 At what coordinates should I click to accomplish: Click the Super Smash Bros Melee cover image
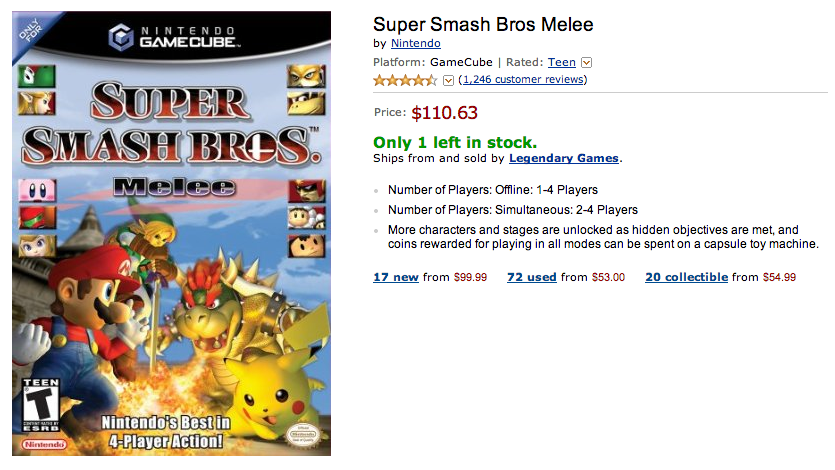(x=171, y=233)
